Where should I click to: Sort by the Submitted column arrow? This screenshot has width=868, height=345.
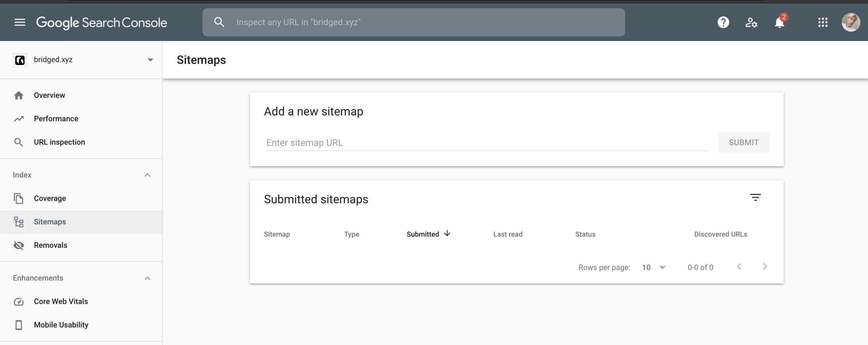(x=447, y=233)
